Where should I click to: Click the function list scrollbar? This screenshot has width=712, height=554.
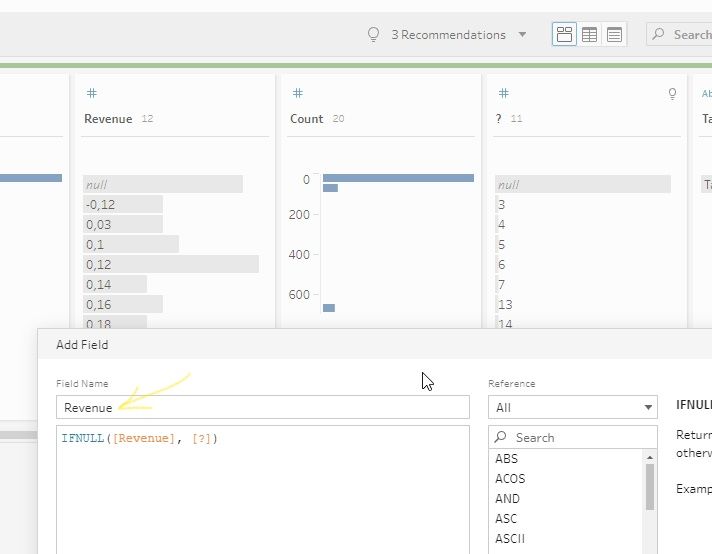[650, 487]
